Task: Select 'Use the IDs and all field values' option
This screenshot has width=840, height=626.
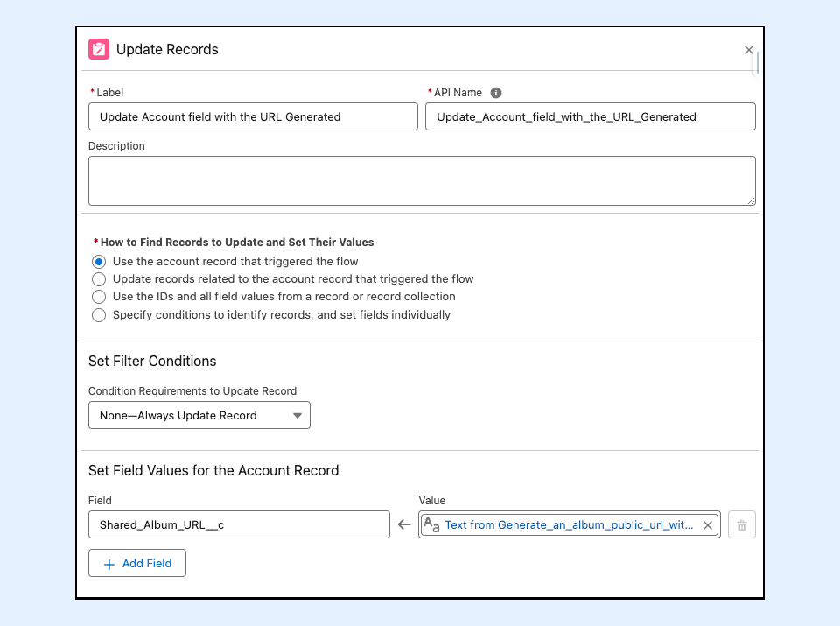Action: (x=99, y=297)
